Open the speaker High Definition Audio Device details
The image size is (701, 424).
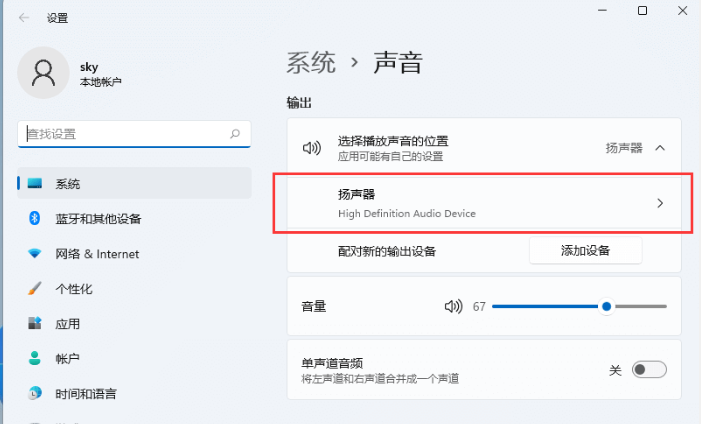(x=484, y=204)
